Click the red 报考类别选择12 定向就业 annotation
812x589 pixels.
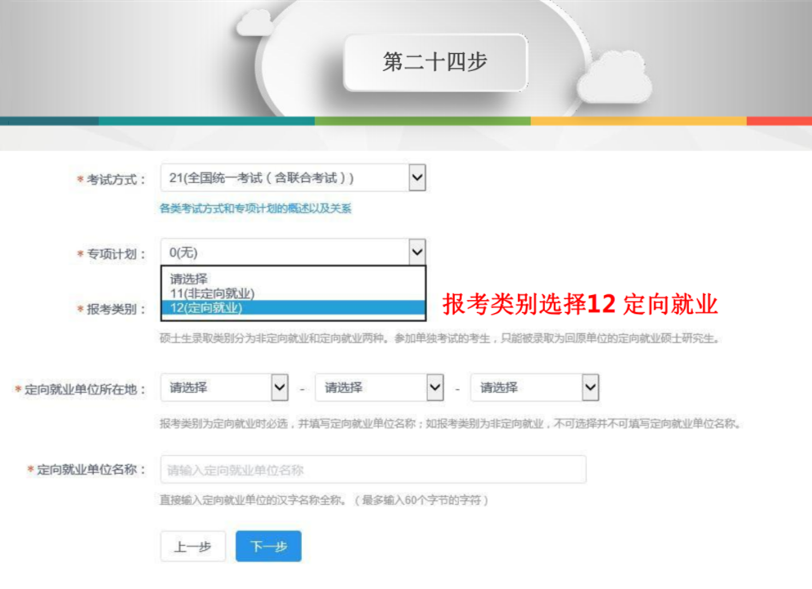[x=580, y=303]
